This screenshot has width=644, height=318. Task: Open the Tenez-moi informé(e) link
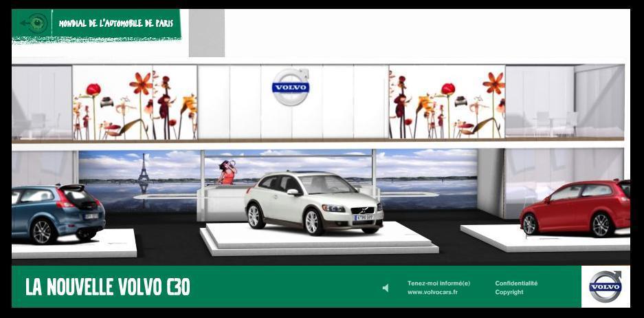[438, 283]
